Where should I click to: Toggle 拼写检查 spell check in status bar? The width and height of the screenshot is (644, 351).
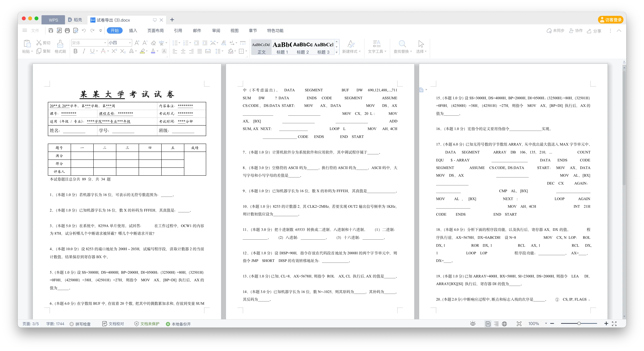tap(80, 324)
